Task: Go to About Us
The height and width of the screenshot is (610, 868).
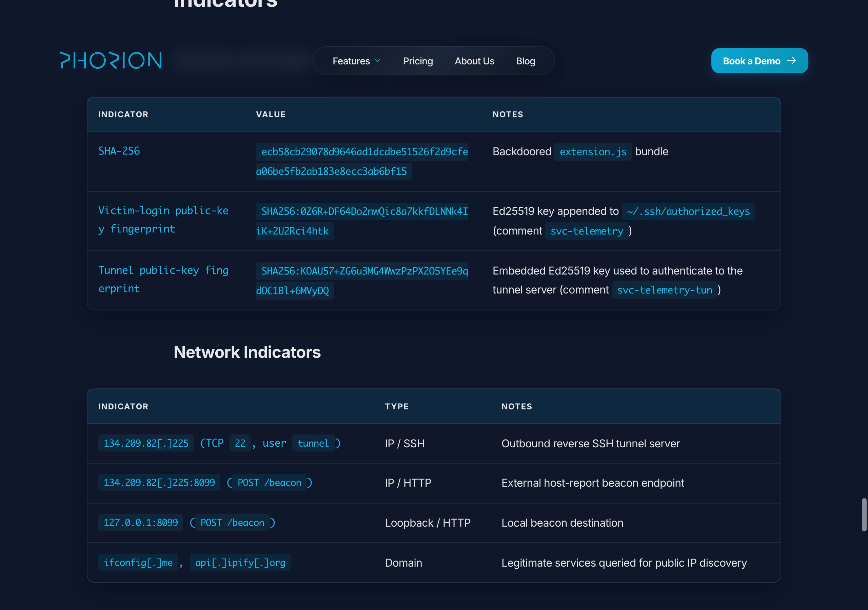Action: point(474,61)
